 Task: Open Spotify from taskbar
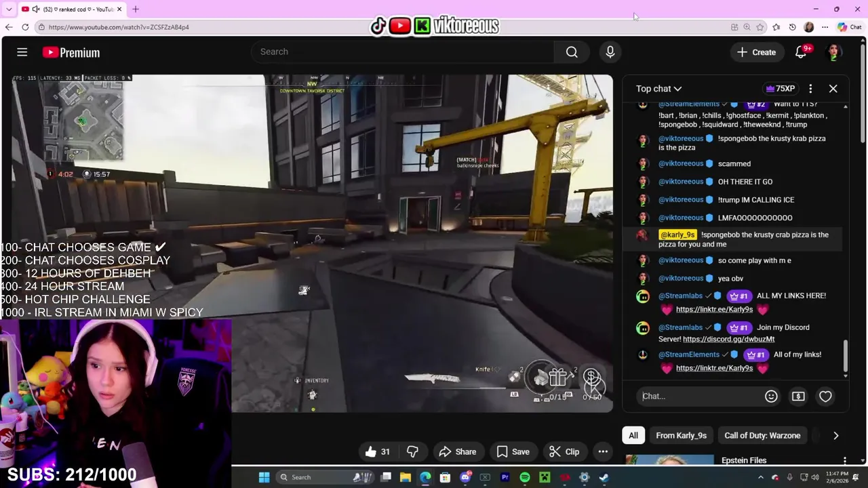pos(525,477)
